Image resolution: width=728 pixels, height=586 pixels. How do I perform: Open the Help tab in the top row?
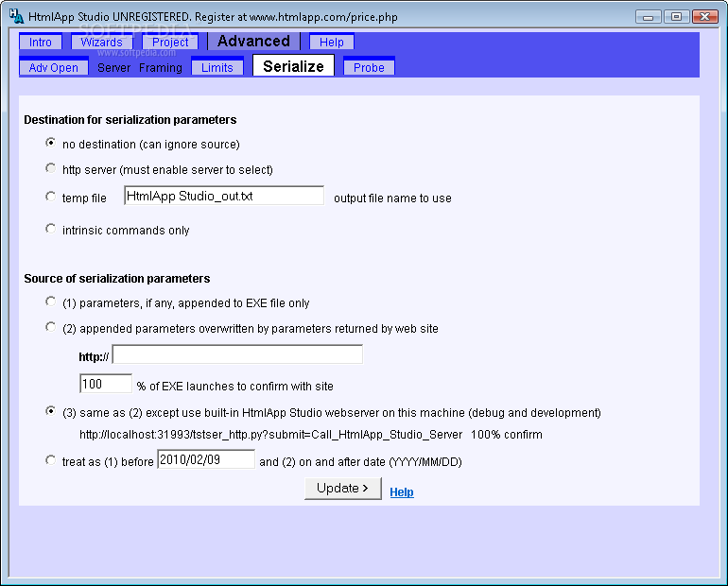tap(332, 42)
